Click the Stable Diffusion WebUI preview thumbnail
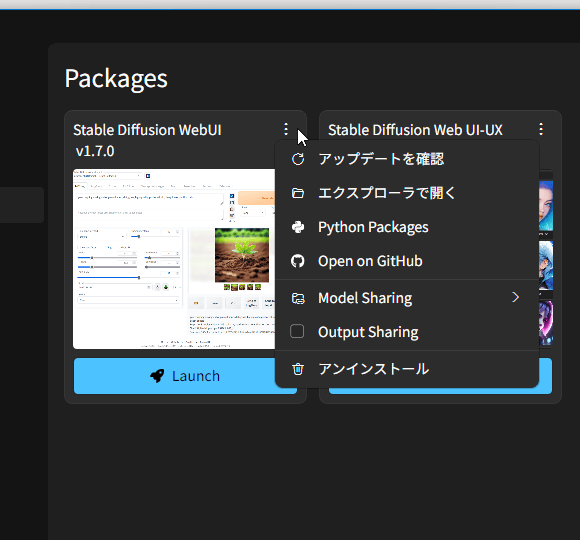 (174, 259)
